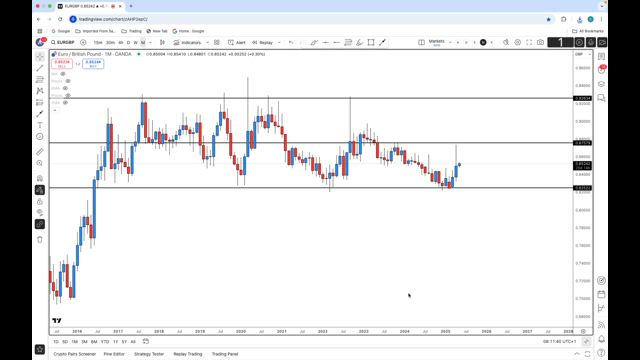Select the trend line drawing tool
This screenshot has width=640, height=360.
coord(40,68)
